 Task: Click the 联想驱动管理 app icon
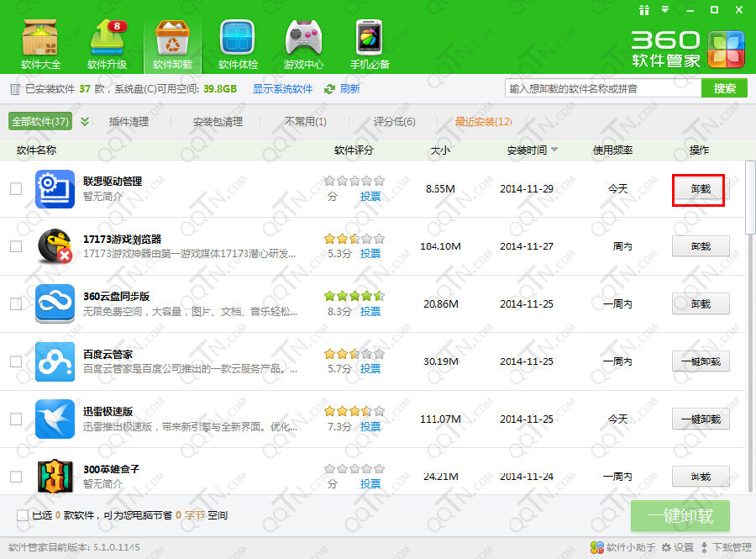point(55,188)
